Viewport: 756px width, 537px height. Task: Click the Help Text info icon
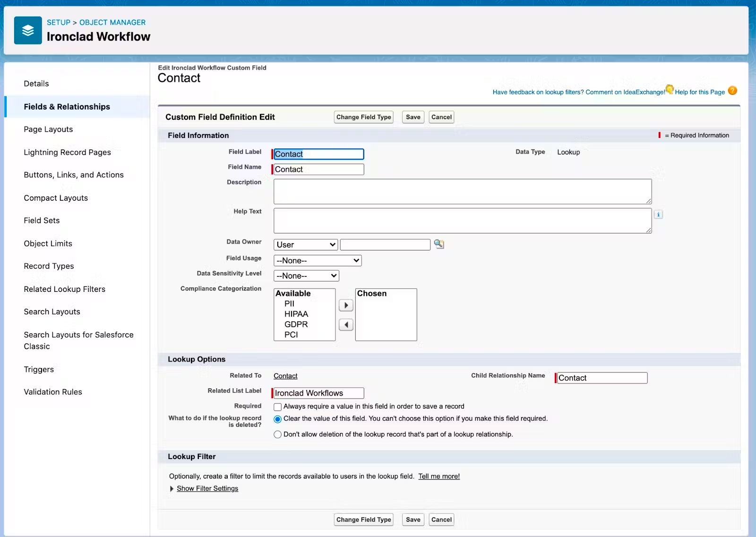659,214
